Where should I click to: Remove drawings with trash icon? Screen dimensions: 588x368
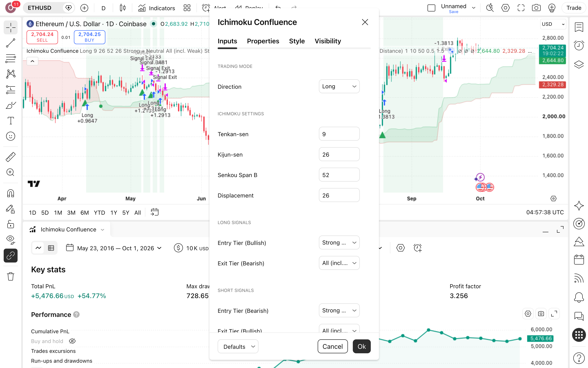click(10, 276)
